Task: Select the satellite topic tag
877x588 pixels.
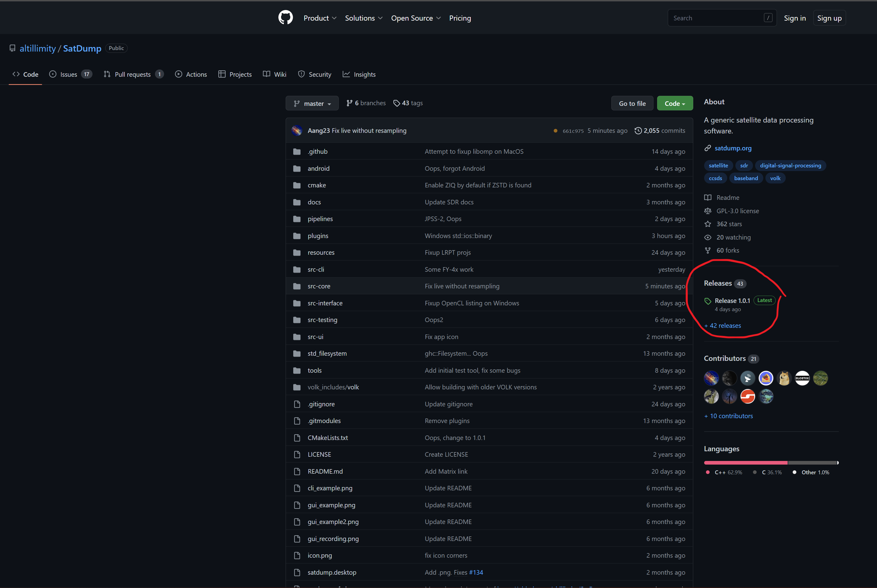Action: (718, 166)
